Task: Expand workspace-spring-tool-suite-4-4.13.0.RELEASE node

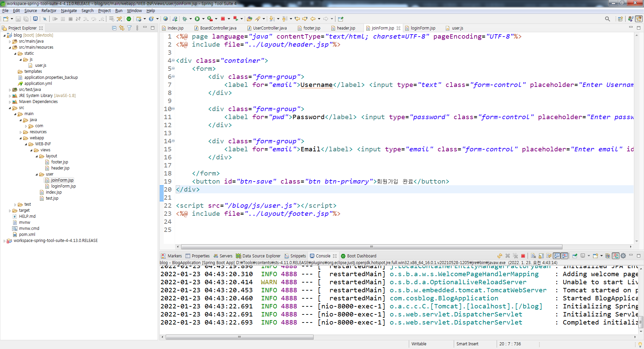Action: (x=4, y=241)
